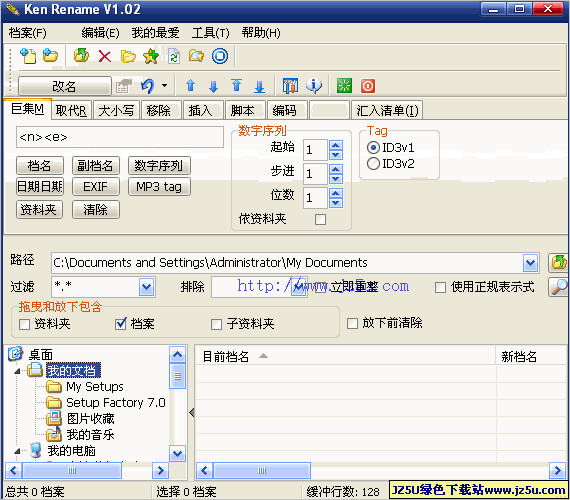
Task: Click the new file icon in toolbar
Action: click(28, 56)
